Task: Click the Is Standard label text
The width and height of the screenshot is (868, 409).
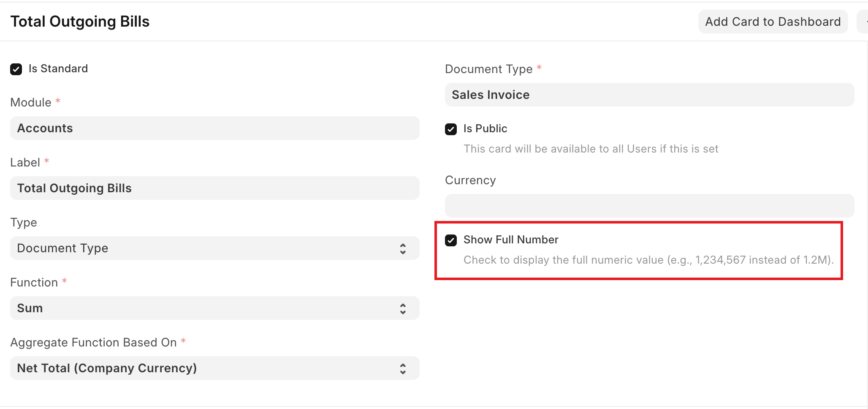Action: tap(58, 68)
